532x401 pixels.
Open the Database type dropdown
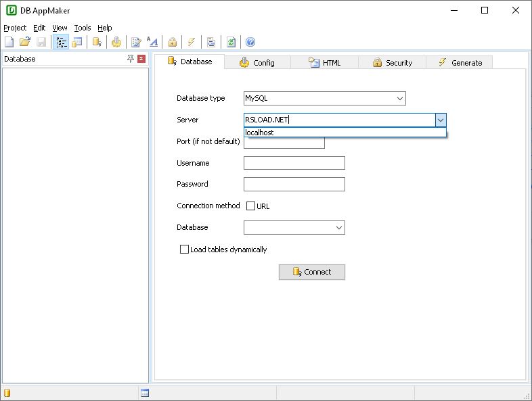(399, 99)
